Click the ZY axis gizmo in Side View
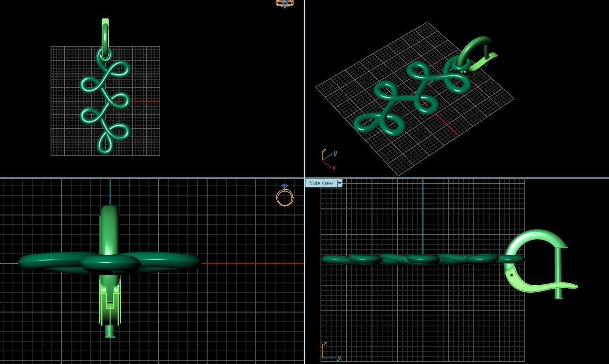The height and width of the screenshot is (364, 609). 331,351
